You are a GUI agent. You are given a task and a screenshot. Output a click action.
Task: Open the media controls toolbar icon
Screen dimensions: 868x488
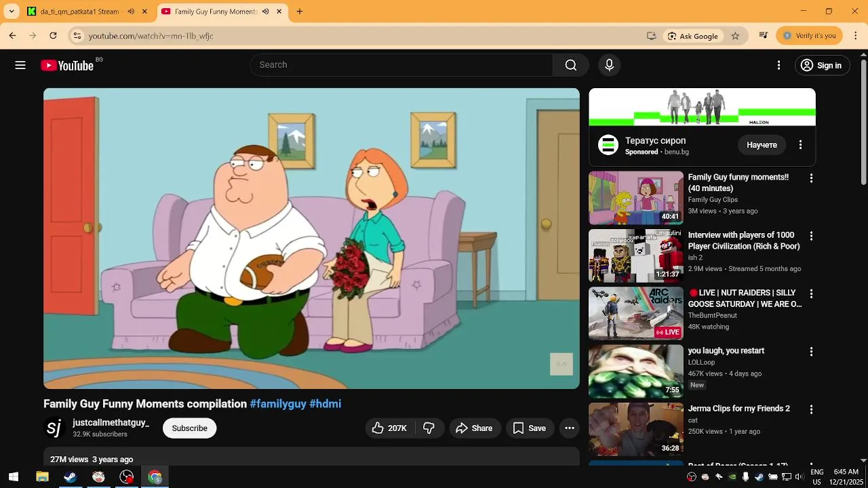coord(764,36)
